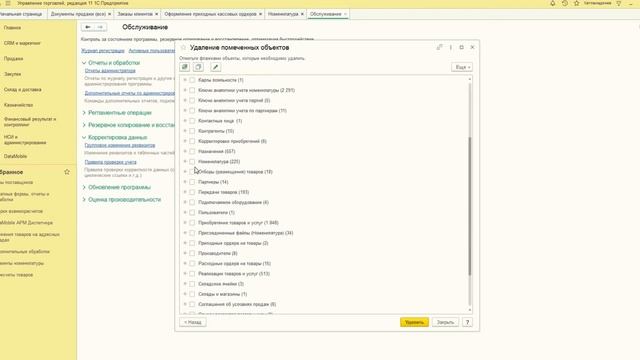Image resolution: width=640 pixels, height=360 pixels.
Task: Expand the Назначения (557) row
Action: 185,151
